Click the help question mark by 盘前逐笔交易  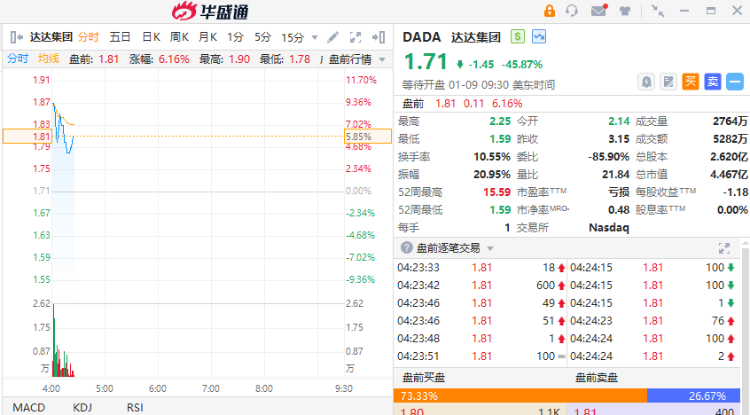pos(407,248)
